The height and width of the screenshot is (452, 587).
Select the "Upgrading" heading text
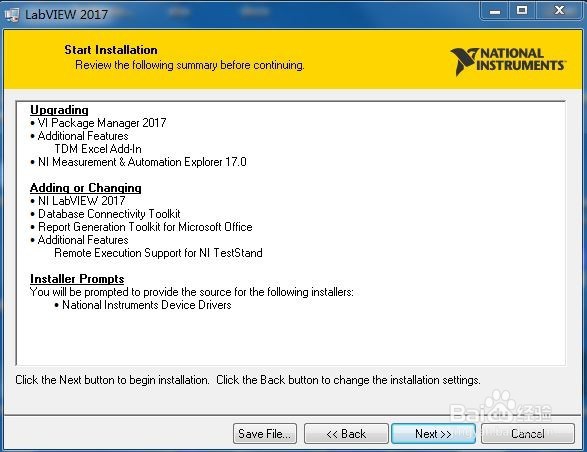pyautogui.click(x=59, y=110)
